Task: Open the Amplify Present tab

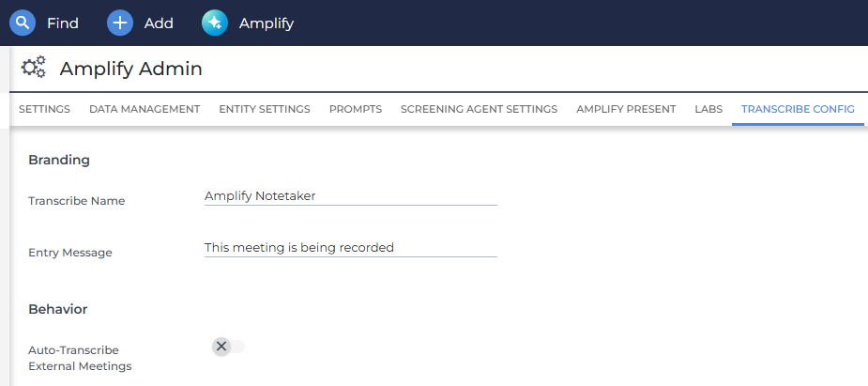Action: pos(626,109)
